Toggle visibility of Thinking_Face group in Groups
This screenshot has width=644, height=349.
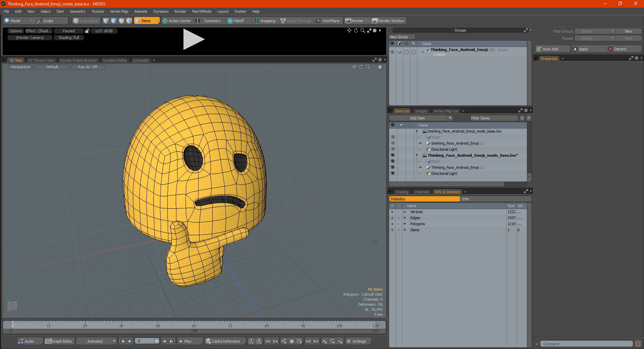pyautogui.click(x=392, y=52)
